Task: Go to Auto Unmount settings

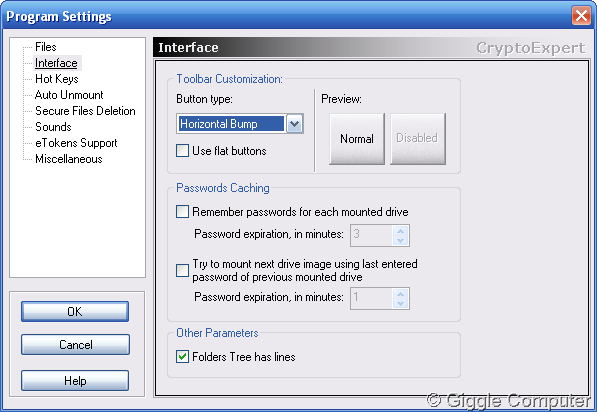Action: coord(69,95)
